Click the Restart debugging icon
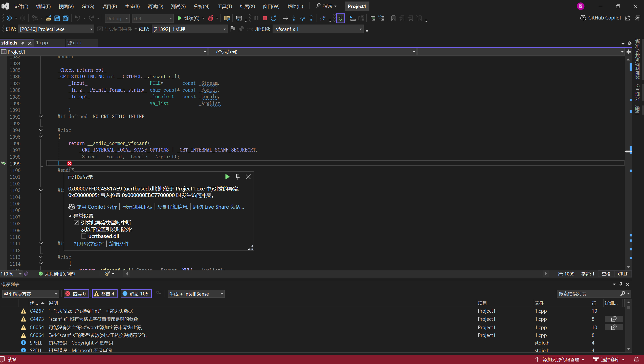The image size is (644, 364). [274, 18]
